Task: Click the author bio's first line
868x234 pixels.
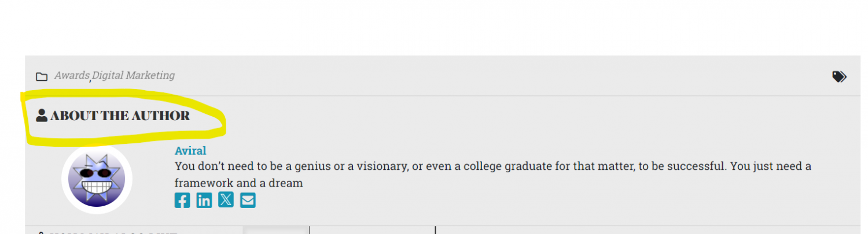Action: point(493,166)
